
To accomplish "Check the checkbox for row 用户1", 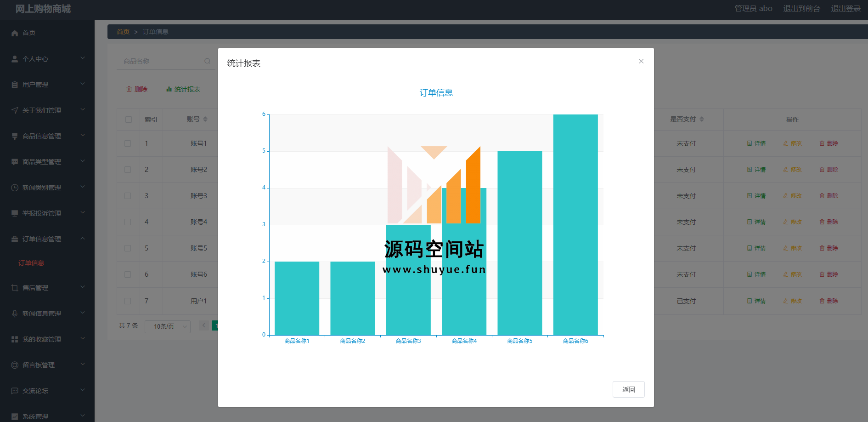I will point(128,301).
